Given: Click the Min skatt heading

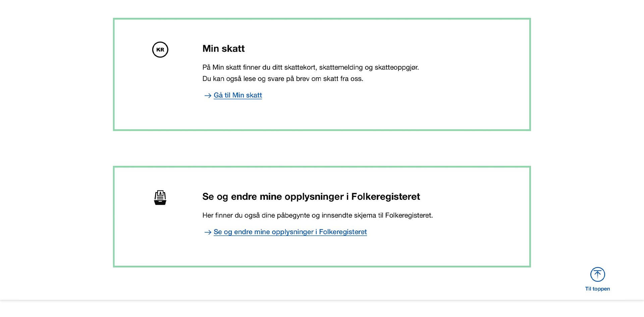Looking at the screenshot, I should point(223,49).
